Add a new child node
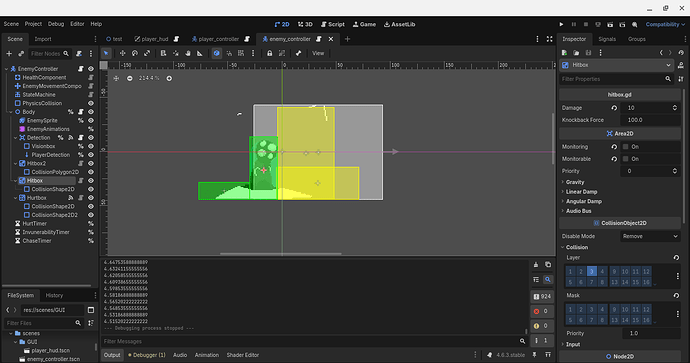The height and width of the screenshot is (363, 690). coord(9,54)
